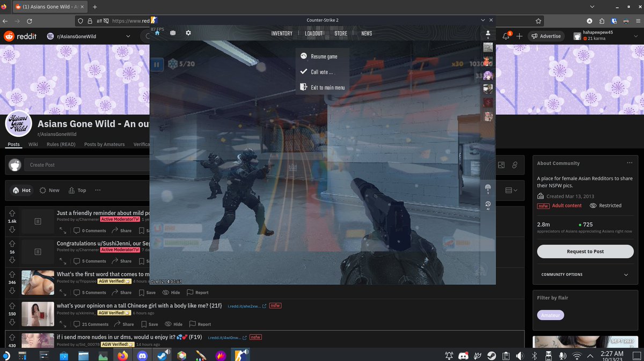The image size is (644, 361).
Task: Open the post view layout dropdown
Action: click(x=511, y=190)
